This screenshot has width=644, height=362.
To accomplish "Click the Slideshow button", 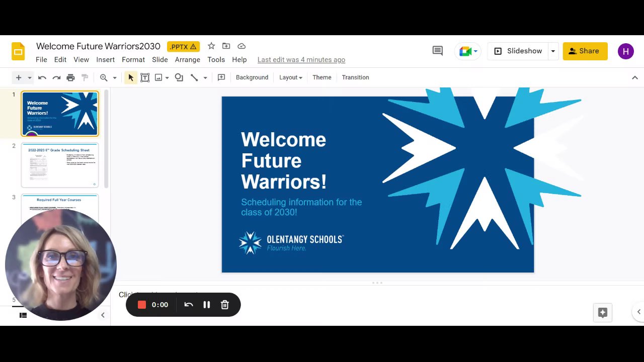I will tap(518, 51).
